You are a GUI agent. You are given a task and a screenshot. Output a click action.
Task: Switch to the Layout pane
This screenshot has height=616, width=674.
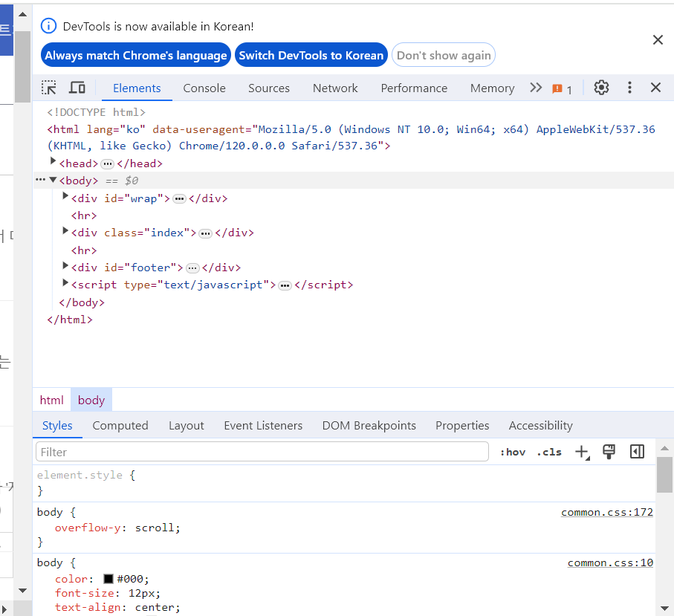pyautogui.click(x=186, y=426)
